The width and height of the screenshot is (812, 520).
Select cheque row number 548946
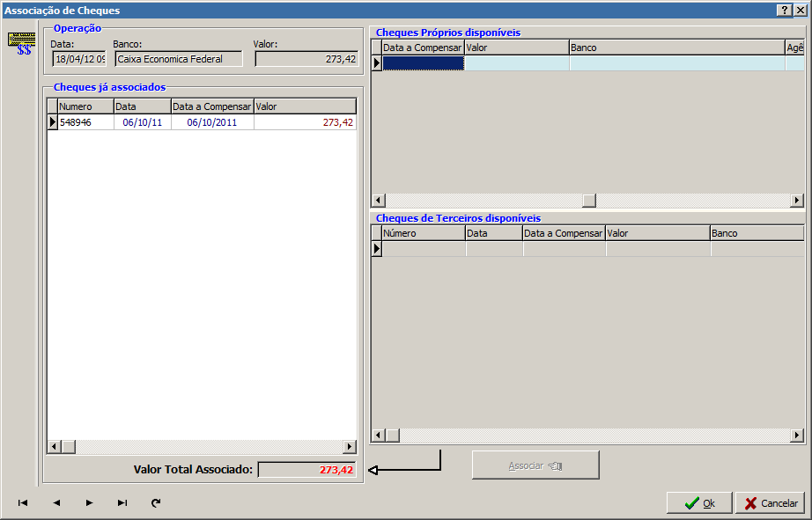[85, 123]
